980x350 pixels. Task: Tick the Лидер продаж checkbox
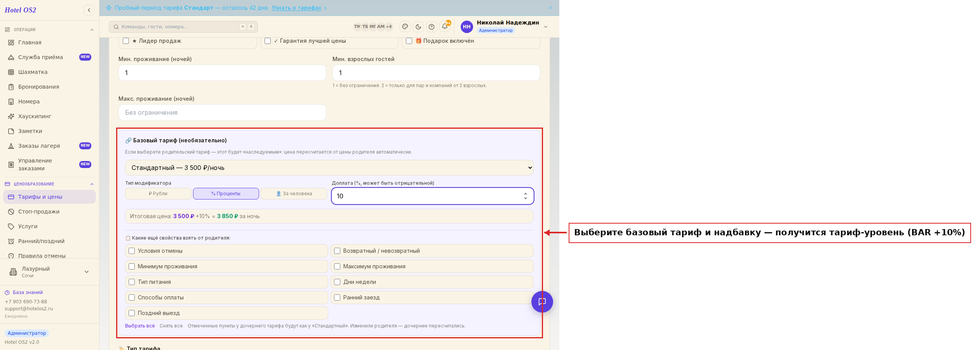point(126,41)
